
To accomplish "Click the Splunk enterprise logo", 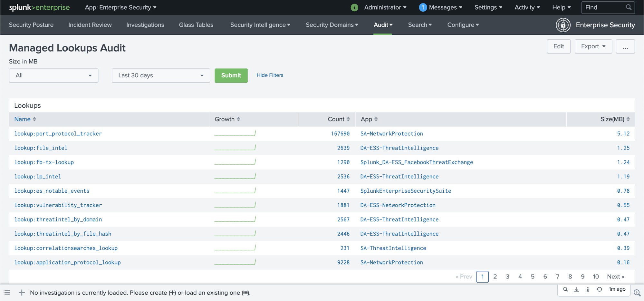I will click(x=39, y=7).
